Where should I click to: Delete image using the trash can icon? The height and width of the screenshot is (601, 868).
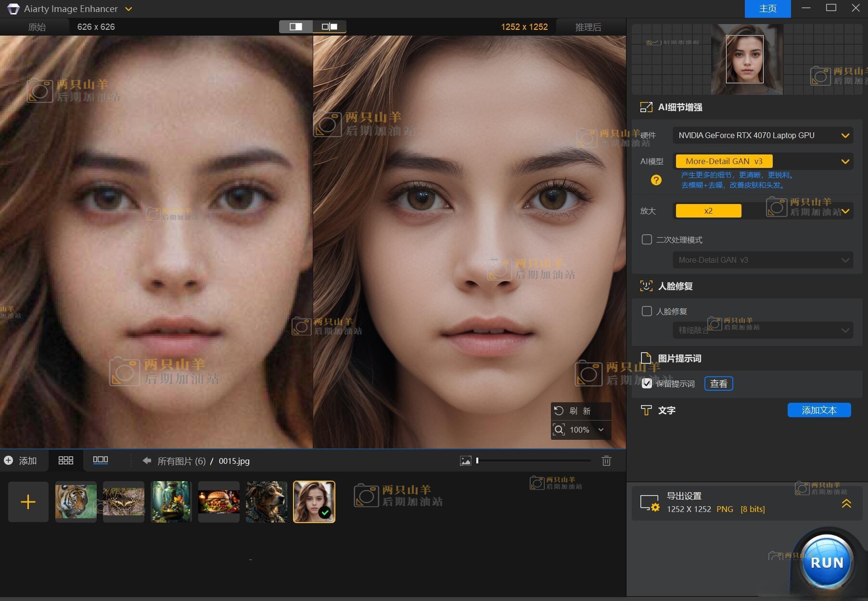point(606,461)
